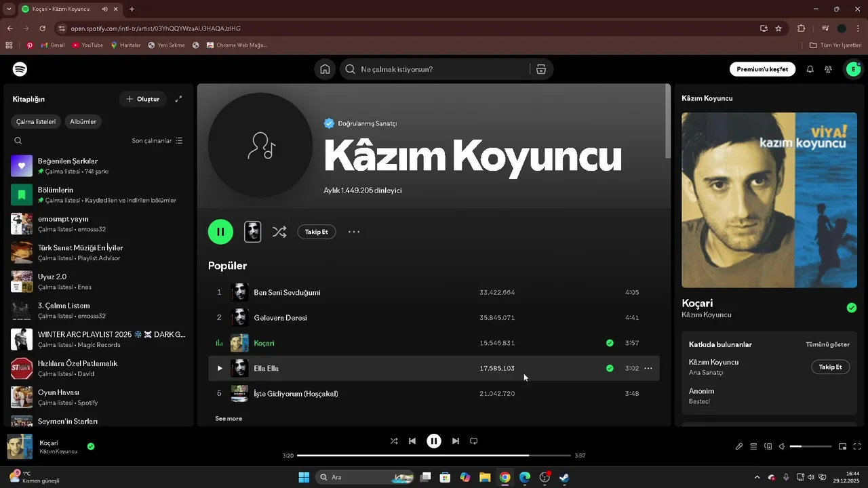This screenshot has width=868, height=488.
Task: Click Viya album cover in Now Playing panel
Action: (768, 200)
